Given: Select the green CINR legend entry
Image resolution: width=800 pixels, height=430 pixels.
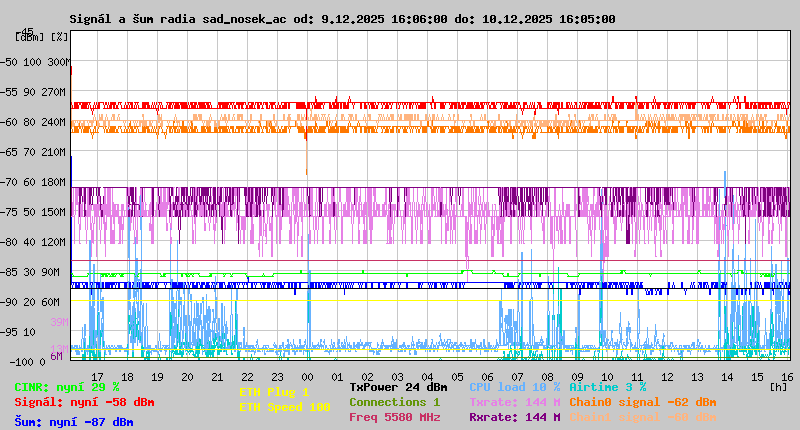Looking at the screenshot, I should [x=67, y=386].
